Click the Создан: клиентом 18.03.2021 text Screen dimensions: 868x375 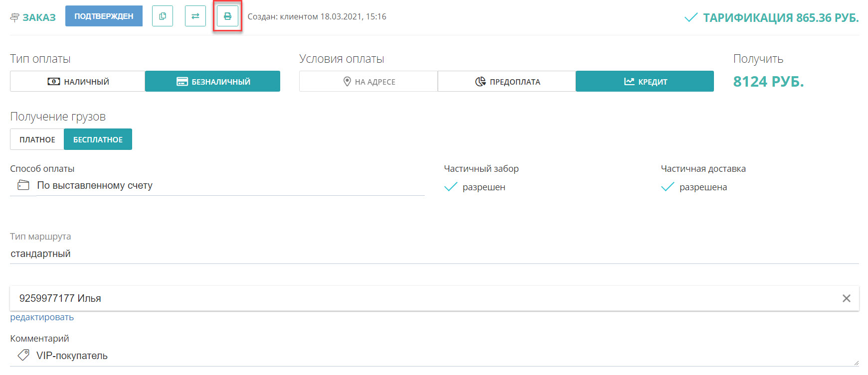(x=317, y=16)
